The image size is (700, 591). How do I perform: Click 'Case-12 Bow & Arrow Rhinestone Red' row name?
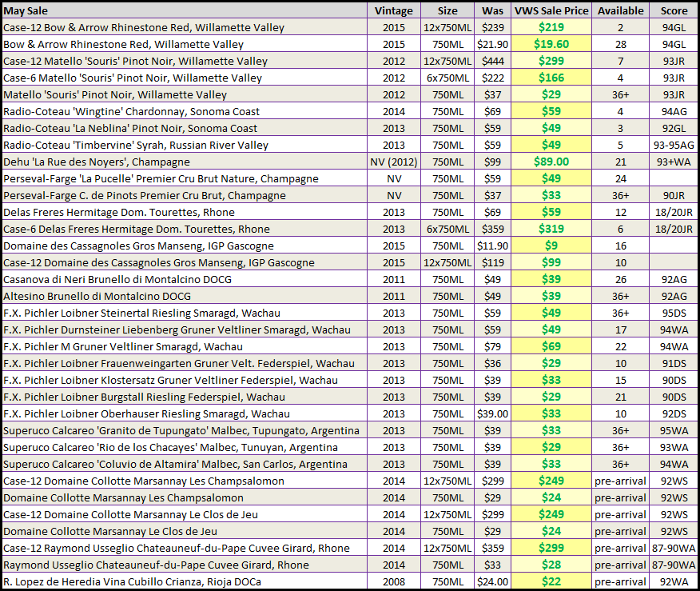click(x=185, y=28)
